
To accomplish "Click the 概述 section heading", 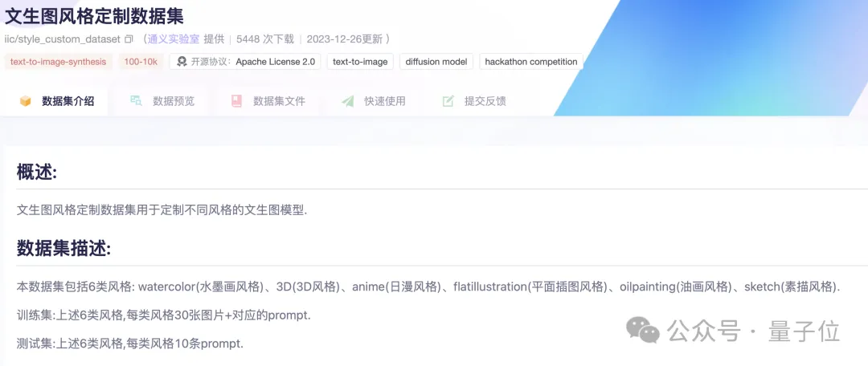I will 36,172.
